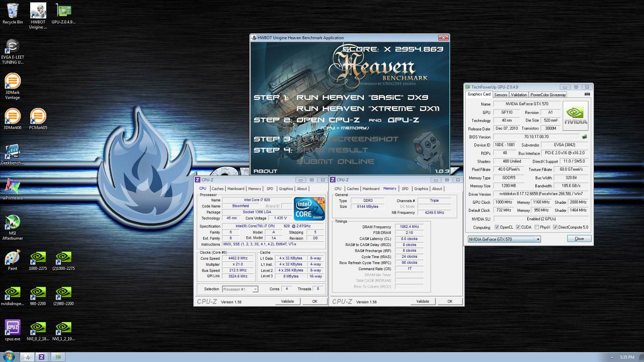Launch PCMark05 desktop shortcut
The width and height of the screenshot is (644, 362).
click(x=38, y=119)
